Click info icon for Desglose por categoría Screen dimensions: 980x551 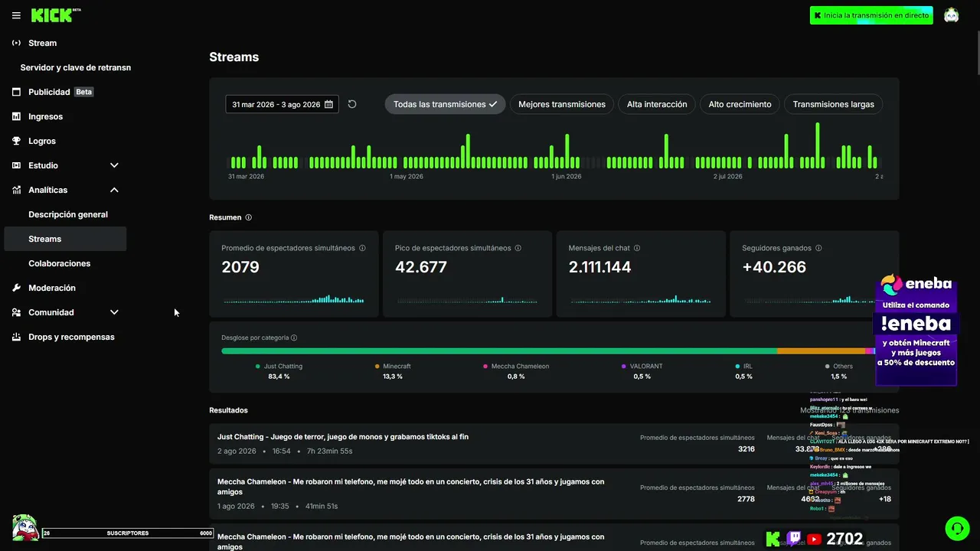click(294, 337)
